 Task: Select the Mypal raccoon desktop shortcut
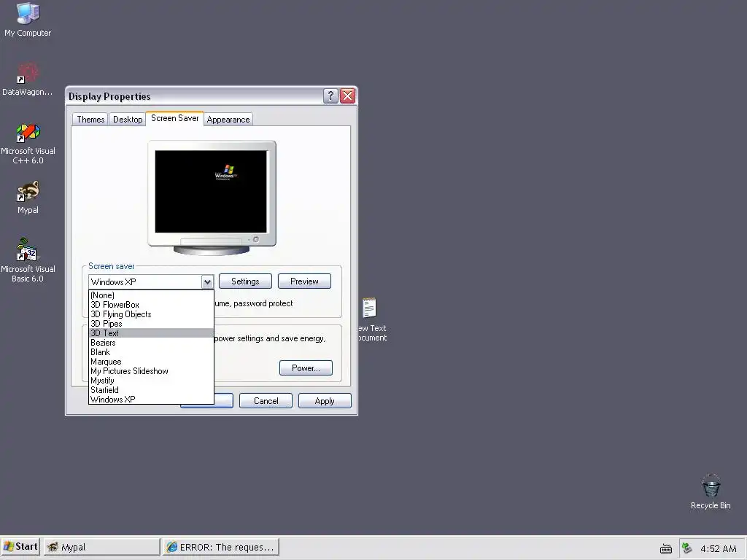[28, 197]
